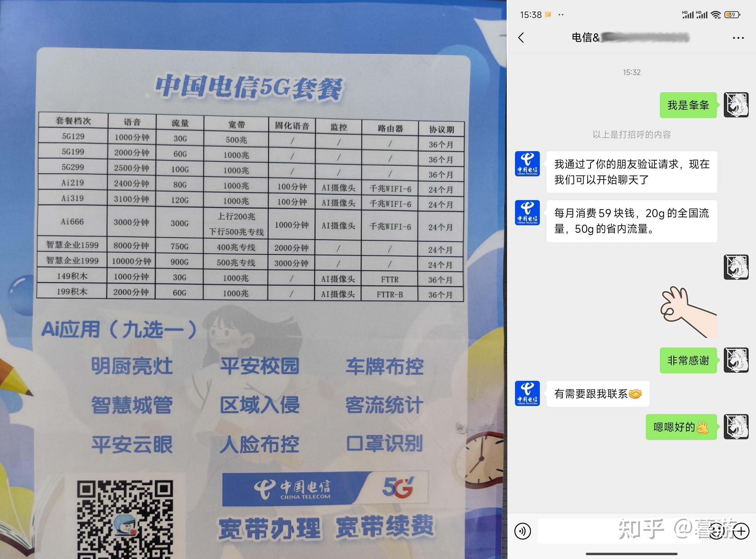Viewport: 756px width, 559px height.
Task: Open the plus attachments button
Action: coord(741,531)
